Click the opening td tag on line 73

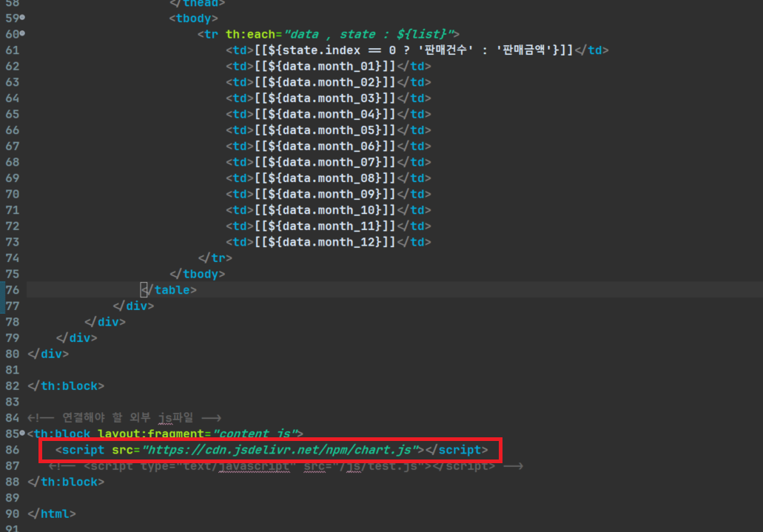240,242
